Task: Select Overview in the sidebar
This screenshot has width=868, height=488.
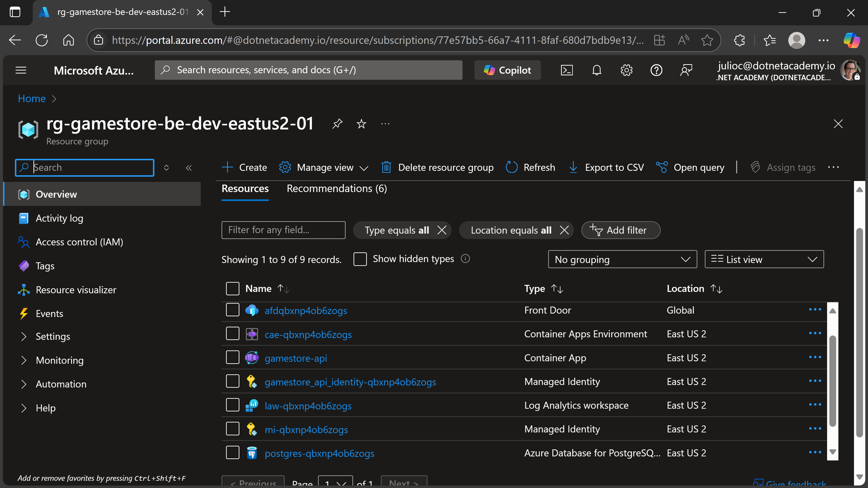Action: tap(102, 194)
